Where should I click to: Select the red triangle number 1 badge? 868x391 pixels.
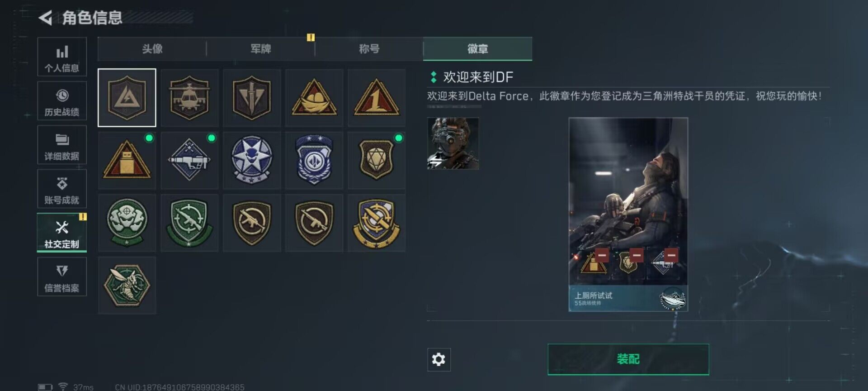[377, 98]
